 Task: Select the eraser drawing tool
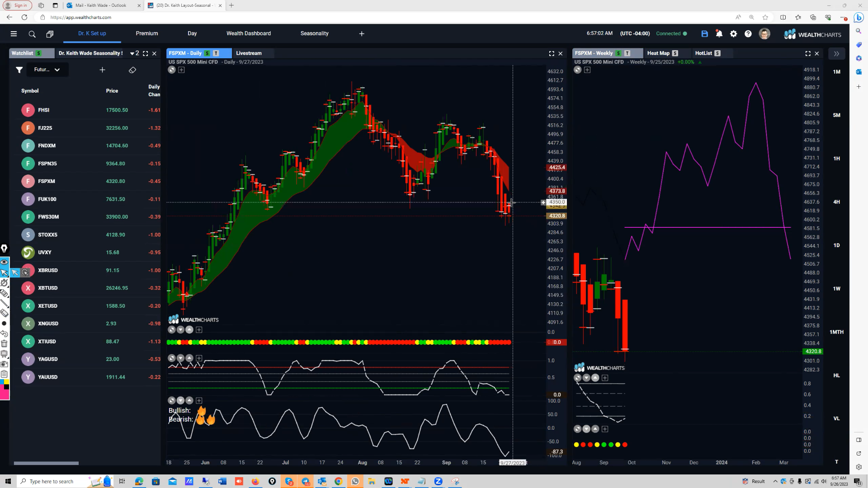point(4,313)
